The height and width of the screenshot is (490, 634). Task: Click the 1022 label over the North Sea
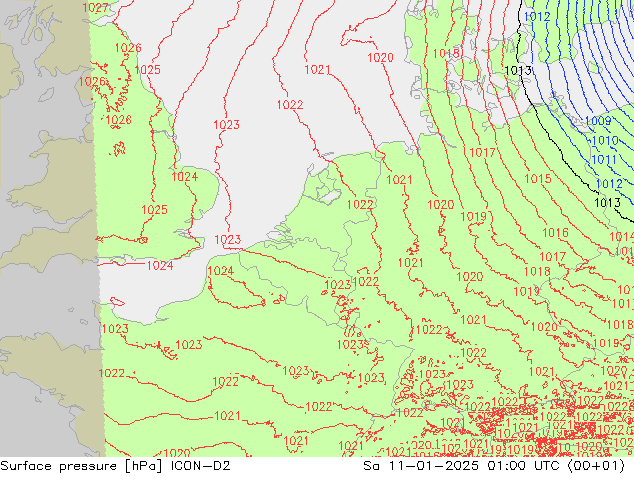pyautogui.click(x=290, y=105)
